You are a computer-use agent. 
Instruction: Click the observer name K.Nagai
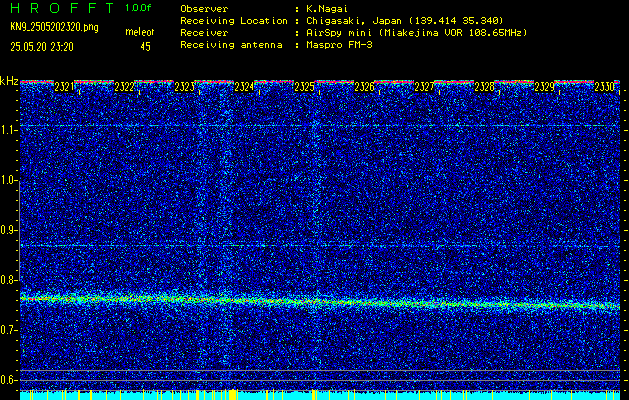click(x=327, y=8)
